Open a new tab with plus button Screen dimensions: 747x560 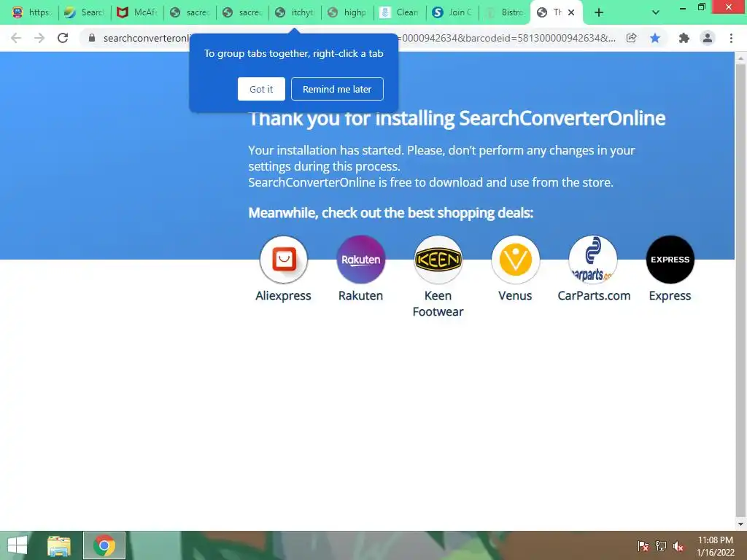click(599, 12)
